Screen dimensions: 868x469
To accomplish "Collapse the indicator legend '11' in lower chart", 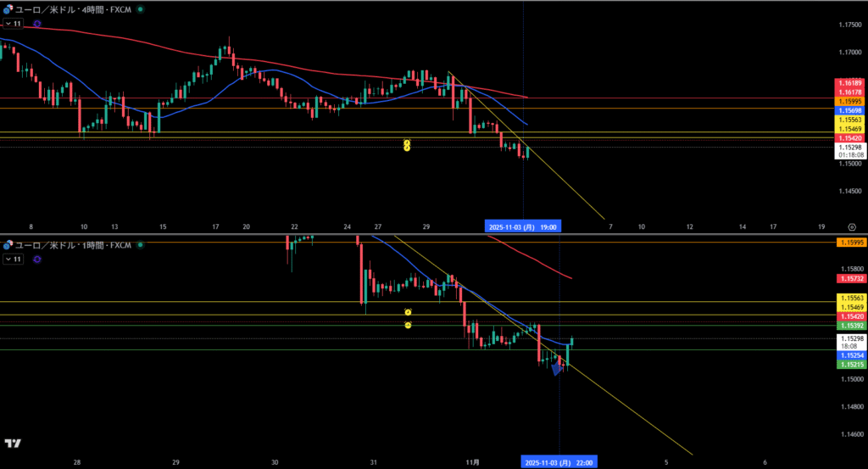I will pyautogui.click(x=13, y=260).
